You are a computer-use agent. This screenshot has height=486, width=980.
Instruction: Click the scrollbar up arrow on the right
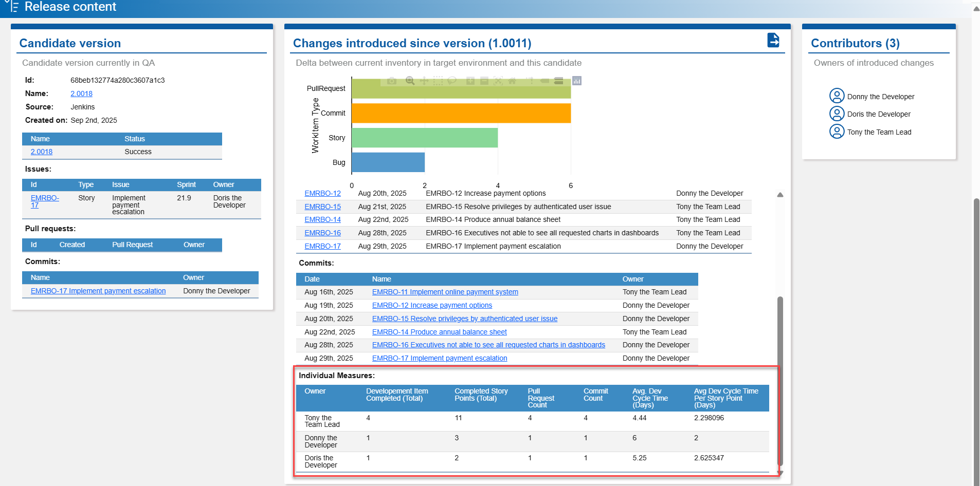click(975, 8)
